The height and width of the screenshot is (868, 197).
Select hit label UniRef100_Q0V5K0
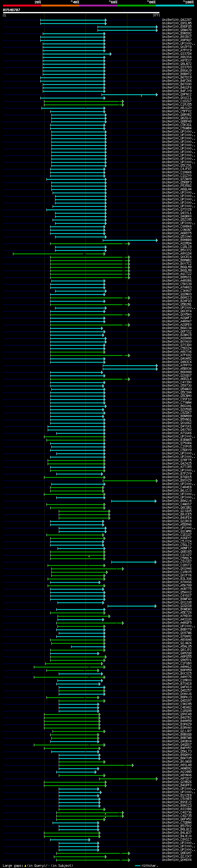(x=177, y=314)
